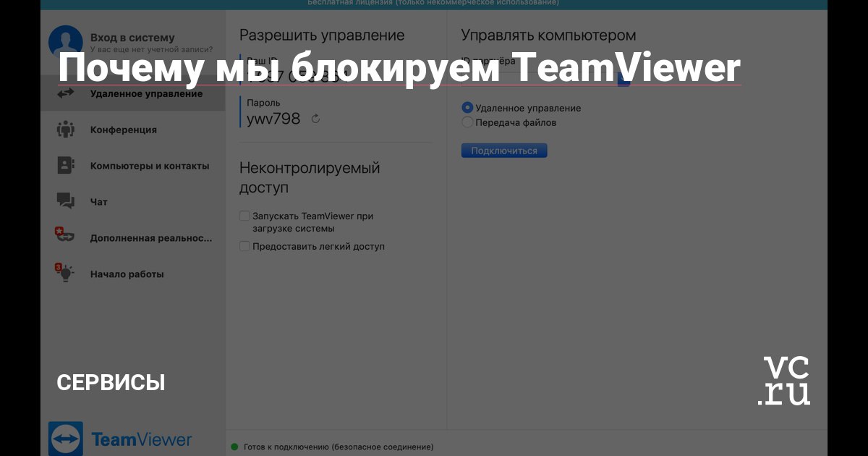Click Неконтролируемый доступ heading
Image resolution: width=868 pixels, height=456 pixels.
[x=310, y=177]
